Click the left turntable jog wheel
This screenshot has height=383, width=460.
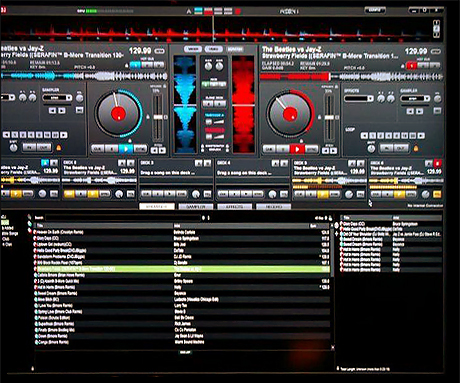[118, 113]
